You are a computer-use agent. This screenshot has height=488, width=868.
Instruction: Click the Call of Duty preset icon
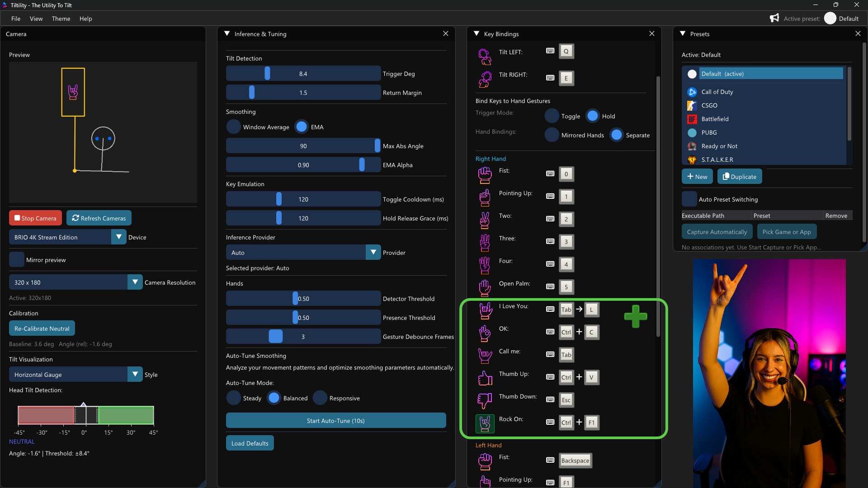692,92
